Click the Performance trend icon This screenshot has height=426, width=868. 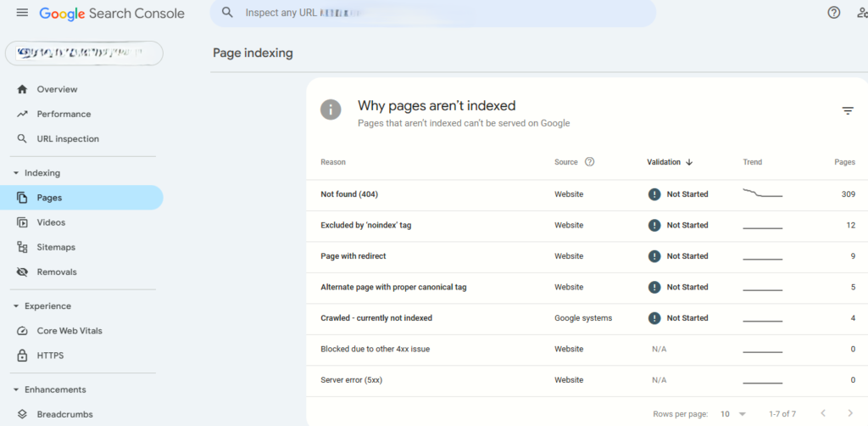[x=22, y=114]
